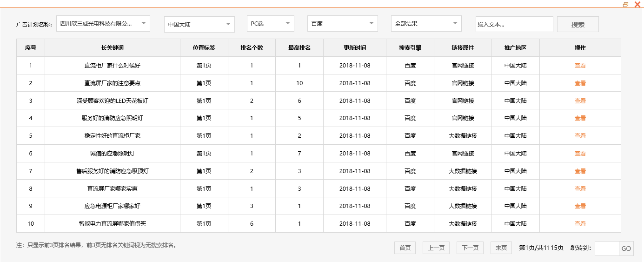Open the PC端 device dropdown
This screenshot has width=644, height=262.
point(271,23)
